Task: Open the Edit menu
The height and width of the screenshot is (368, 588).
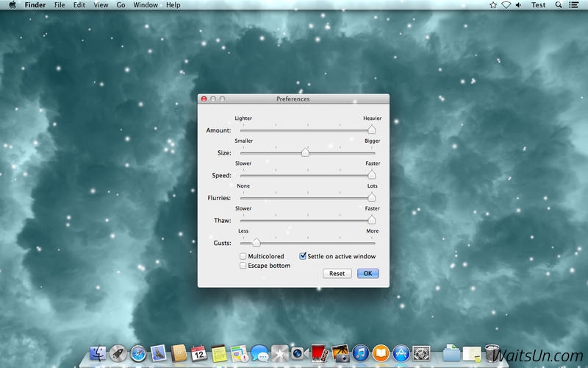Action: tap(79, 5)
